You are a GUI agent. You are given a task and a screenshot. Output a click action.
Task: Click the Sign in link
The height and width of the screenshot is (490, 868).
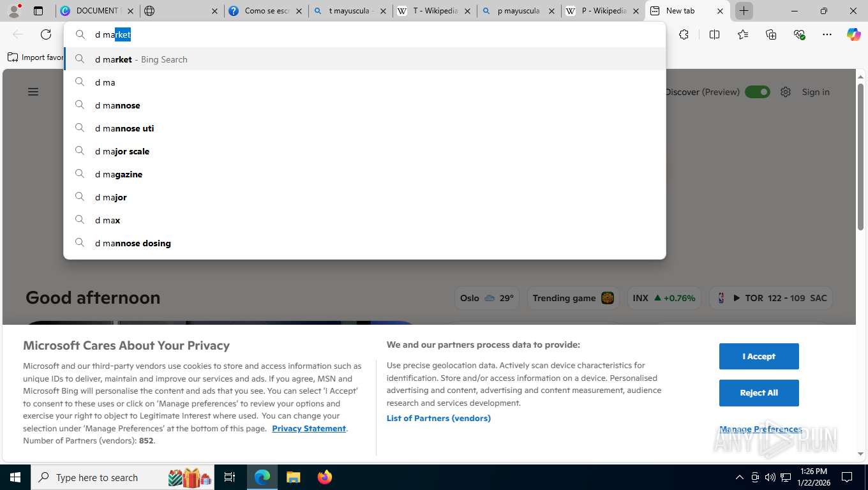click(x=816, y=92)
